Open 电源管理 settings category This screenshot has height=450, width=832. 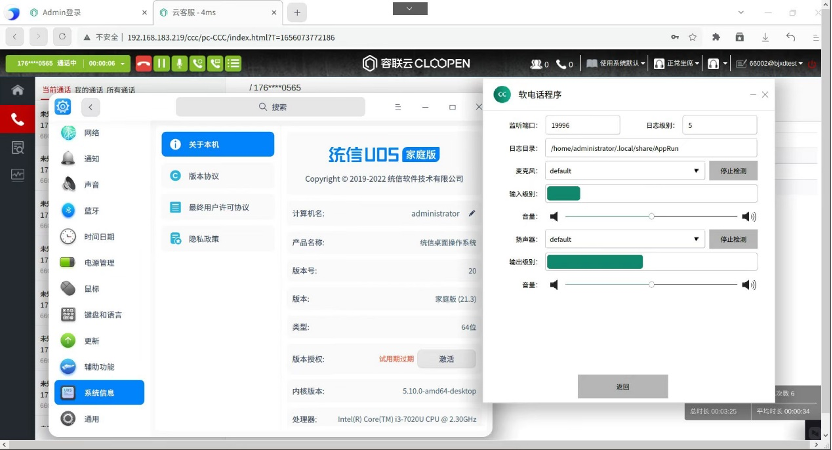[x=99, y=263]
